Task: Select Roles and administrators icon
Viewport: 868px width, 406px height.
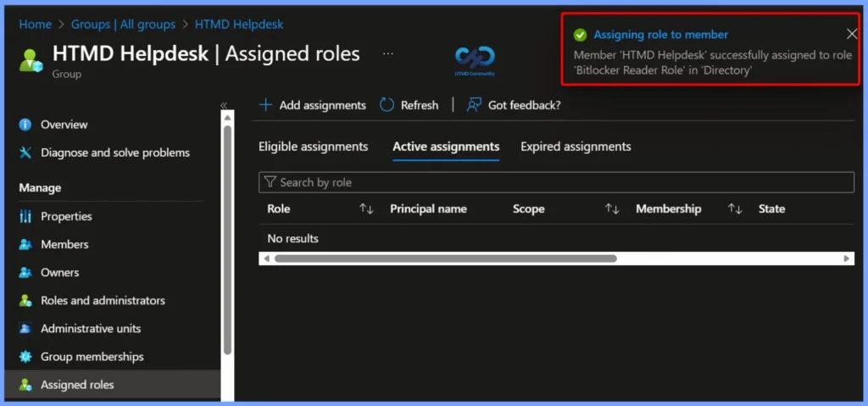Action: [x=25, y=301]
